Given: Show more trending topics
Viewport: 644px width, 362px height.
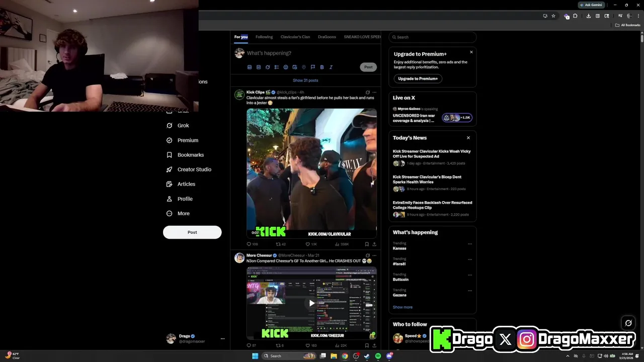Looking at the screenshot, I should click(403, 307).
